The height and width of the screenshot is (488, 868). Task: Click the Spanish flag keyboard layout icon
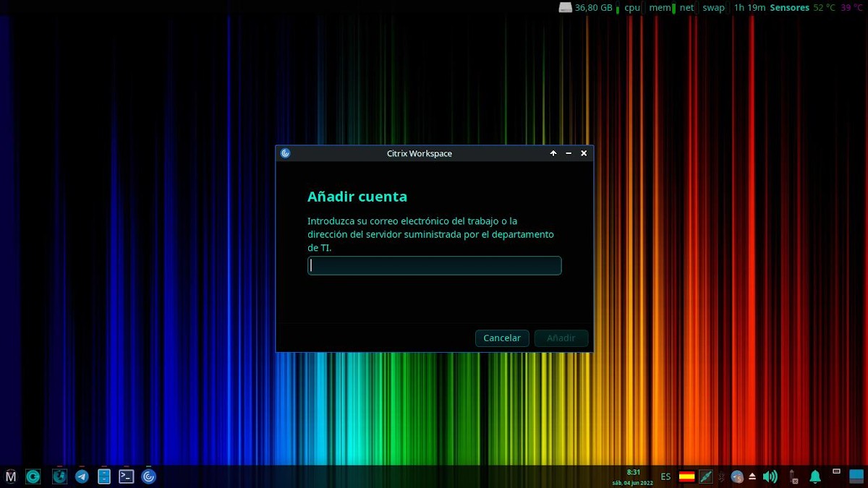coord(686,476)
